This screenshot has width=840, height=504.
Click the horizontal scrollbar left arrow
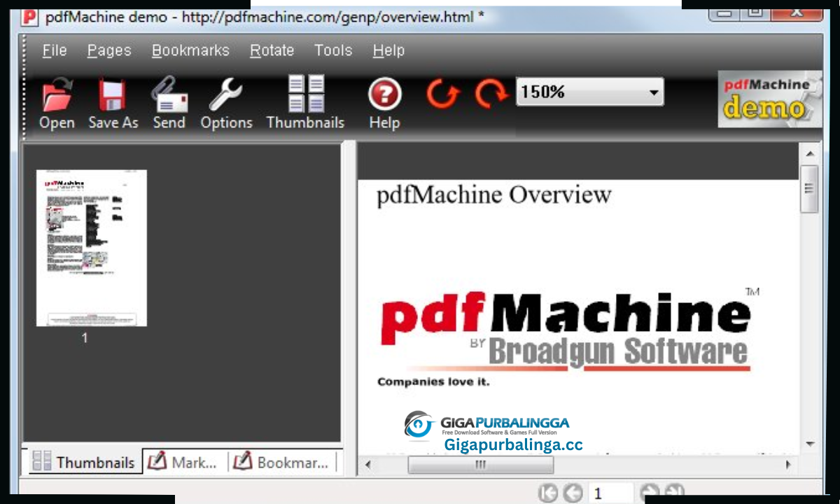tap(369, 464)
